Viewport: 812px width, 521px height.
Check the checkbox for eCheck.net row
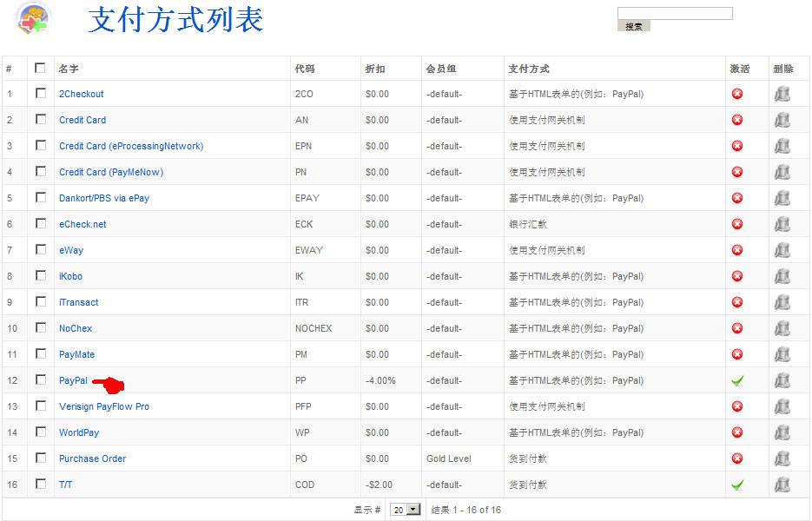(x=41, y=223)
